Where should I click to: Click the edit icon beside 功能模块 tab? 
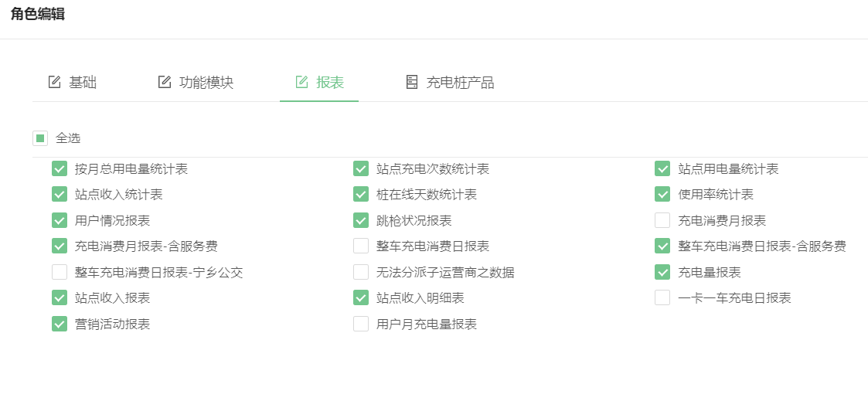[165, 83]
